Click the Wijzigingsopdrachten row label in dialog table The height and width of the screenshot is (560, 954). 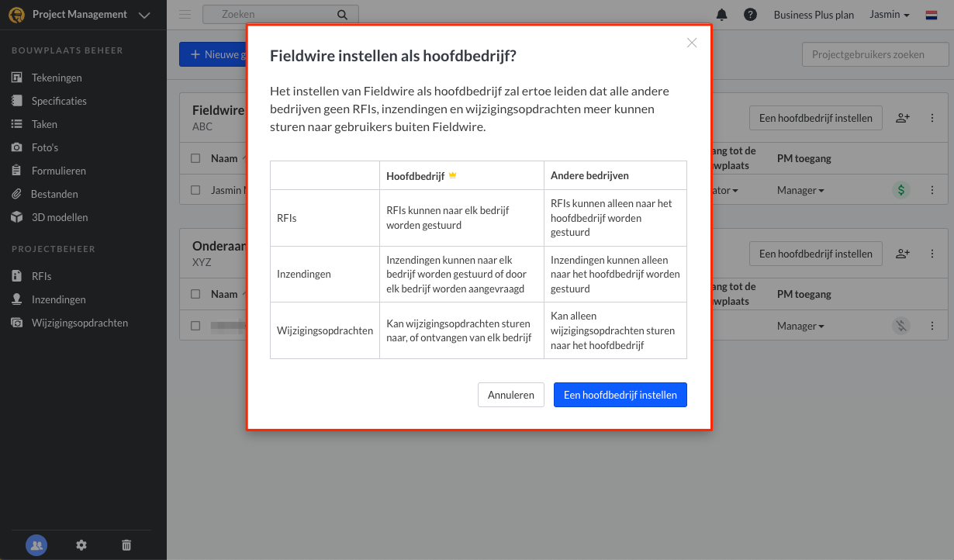click(x=325, y=330)
